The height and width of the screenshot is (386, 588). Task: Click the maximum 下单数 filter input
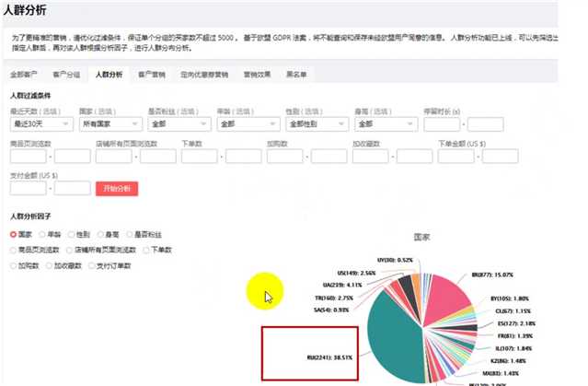244,157
